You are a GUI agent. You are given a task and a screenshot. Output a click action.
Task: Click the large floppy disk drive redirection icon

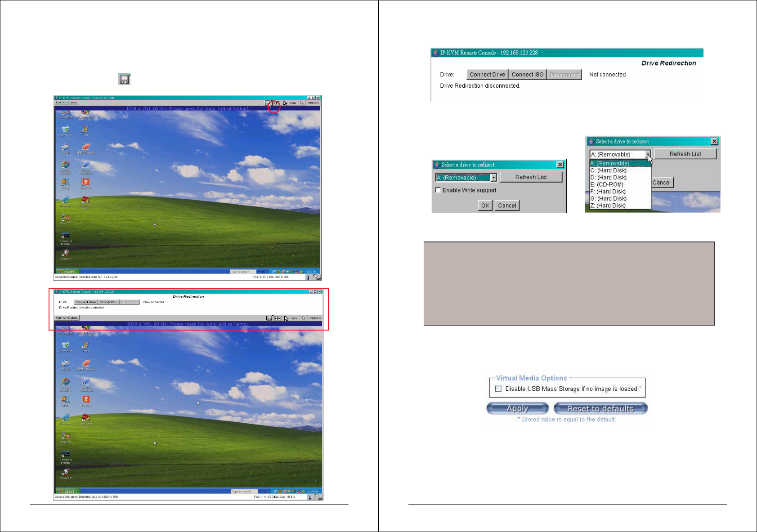tap(124, 80)
